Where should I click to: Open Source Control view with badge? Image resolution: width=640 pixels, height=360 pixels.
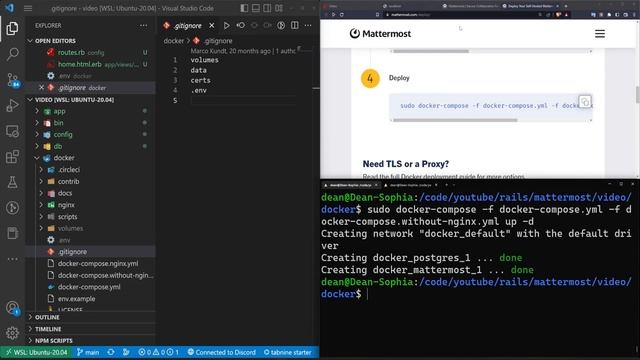(12, 80)
